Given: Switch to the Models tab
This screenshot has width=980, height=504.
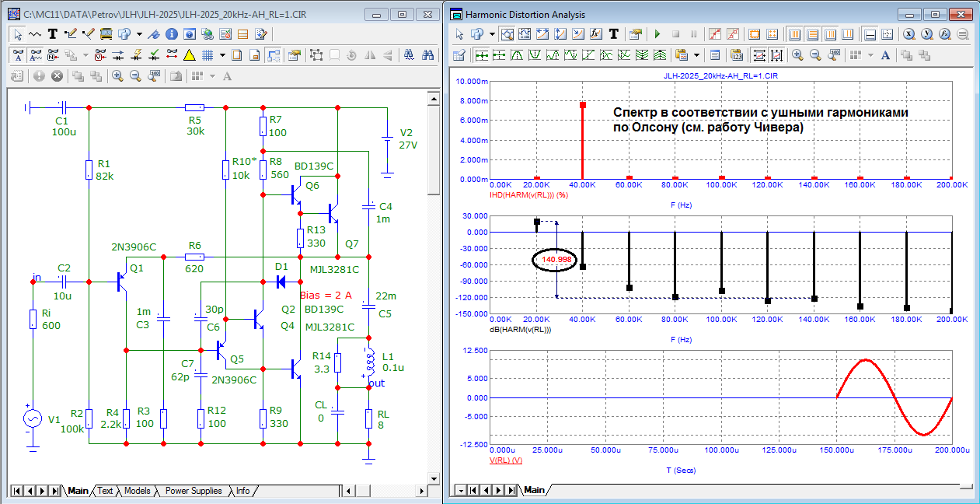Looking at the screenshot, I should [137, 491].
